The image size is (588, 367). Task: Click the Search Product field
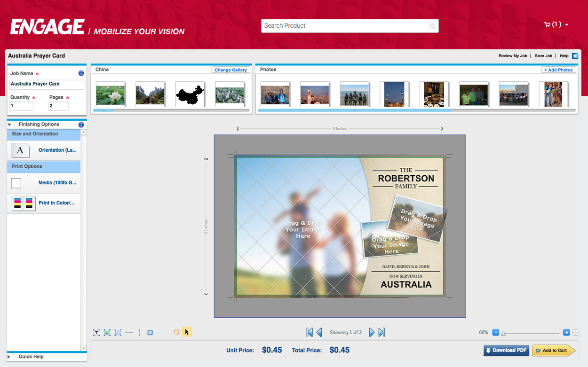[x=350, y=26]
